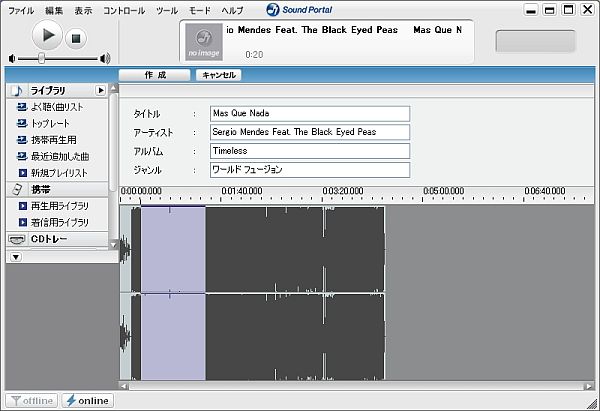
Task: Click the mobile phone icon beside 携帯
Action: click(x=17, y=189)
